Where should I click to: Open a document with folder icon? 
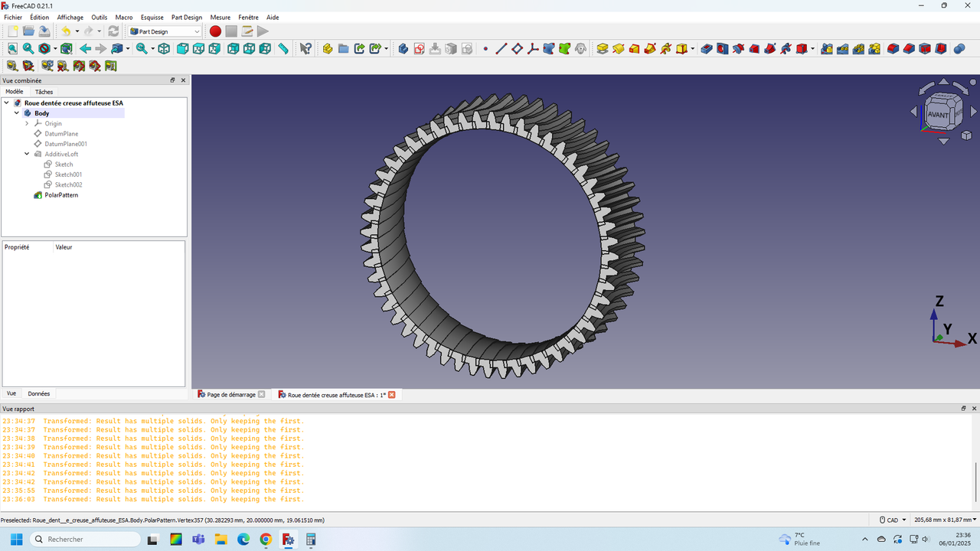[x=28, y=31]
